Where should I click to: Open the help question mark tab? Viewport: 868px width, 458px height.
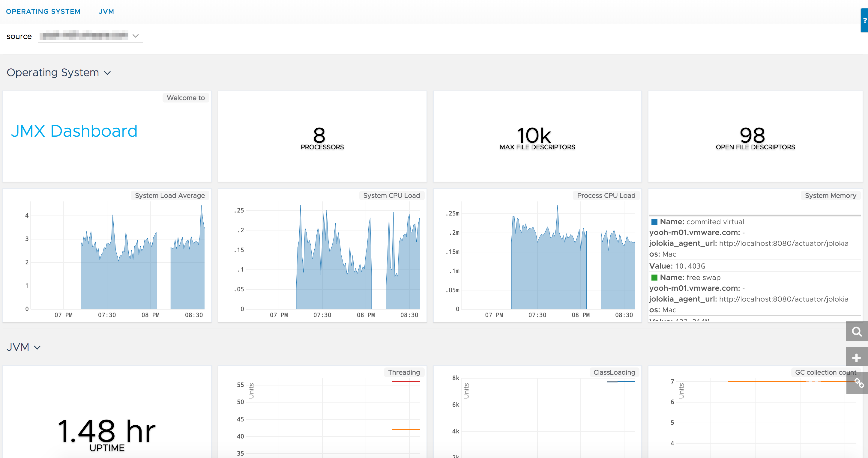[864, 20]
